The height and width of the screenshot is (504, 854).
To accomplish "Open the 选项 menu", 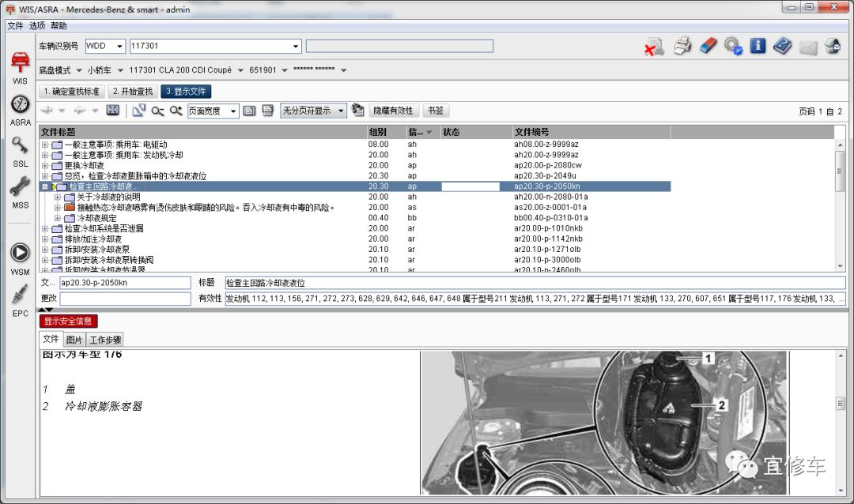I will tap(37, 25).
